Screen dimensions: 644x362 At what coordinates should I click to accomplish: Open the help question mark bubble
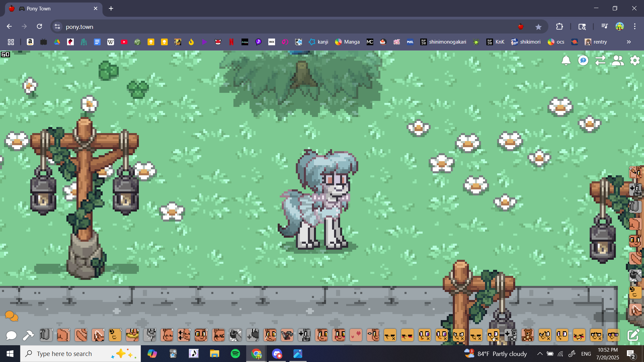[x=583, y=60]
